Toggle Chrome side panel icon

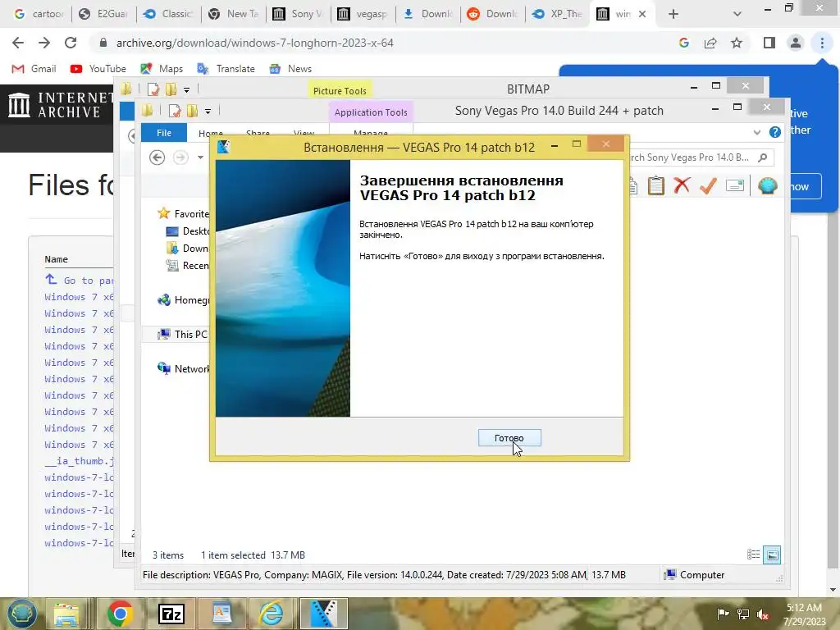pyautogui.click(x=769, y=43)
